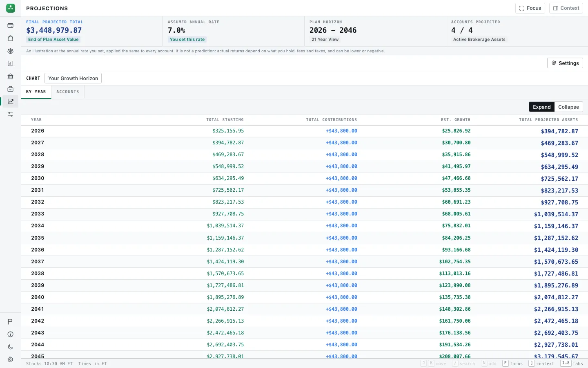Image resolution: width=588 pixels, height=368 pixels.
Task: Select the Expand view option
Action: point(542,107)
